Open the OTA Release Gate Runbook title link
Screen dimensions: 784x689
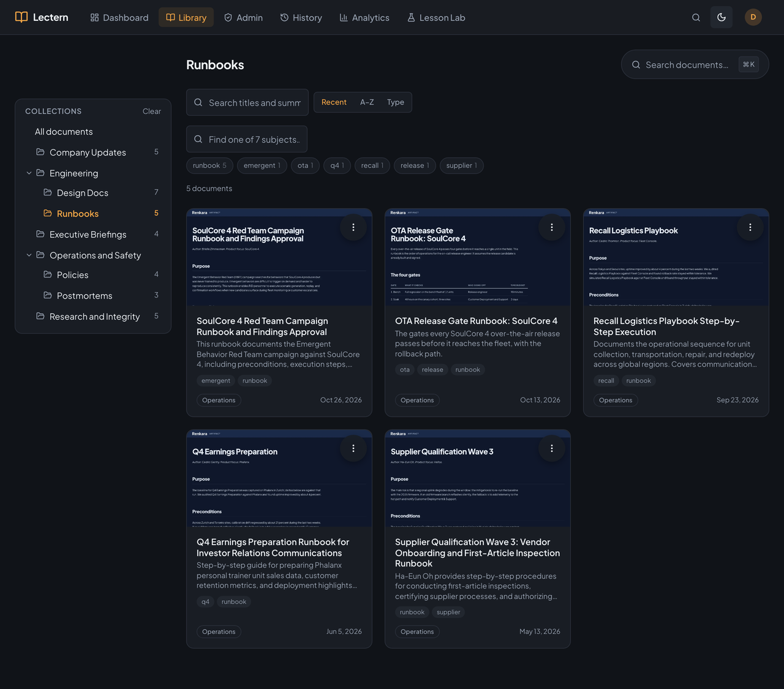pos(477,321)
